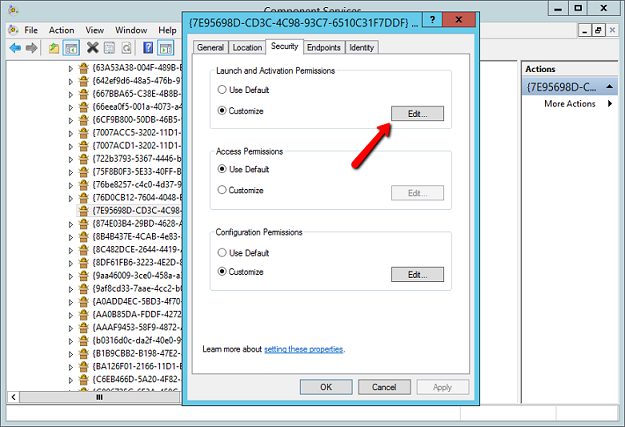Click the Forward arrow in the toolbar
The width and height of the screenshot is (625, 427).
32,47
